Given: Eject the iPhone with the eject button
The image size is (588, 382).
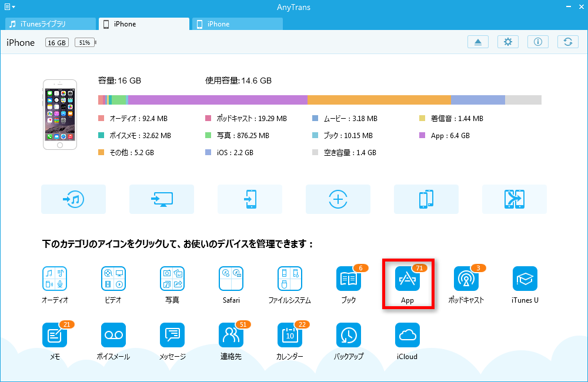Looking at the screenshot, I should [477, 42].
